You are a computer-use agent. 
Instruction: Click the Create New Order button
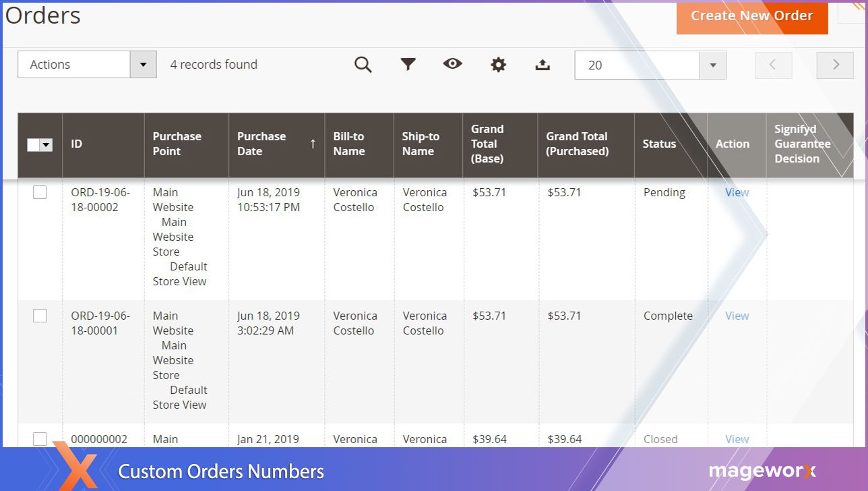click(751, 16)
